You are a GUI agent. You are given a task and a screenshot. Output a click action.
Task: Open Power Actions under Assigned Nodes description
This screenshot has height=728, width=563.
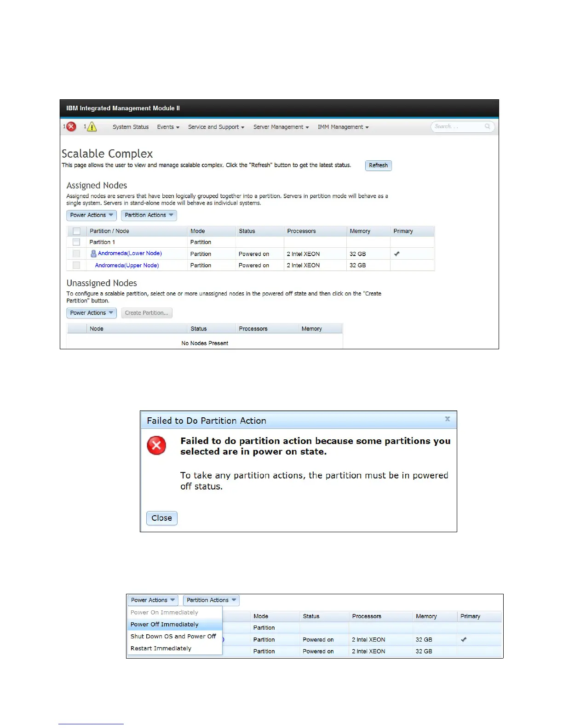point(92,215)
